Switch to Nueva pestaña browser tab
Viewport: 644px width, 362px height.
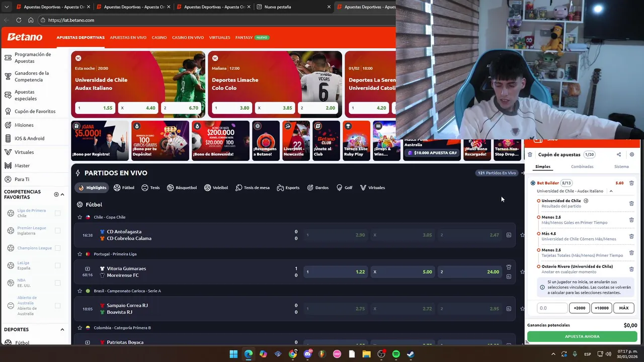[294, 7]
